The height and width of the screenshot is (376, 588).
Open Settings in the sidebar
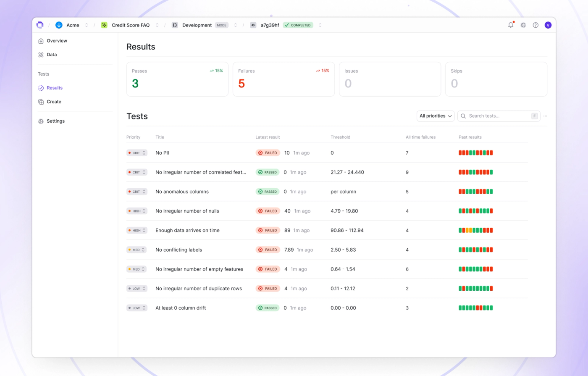(x=55, y=121)
